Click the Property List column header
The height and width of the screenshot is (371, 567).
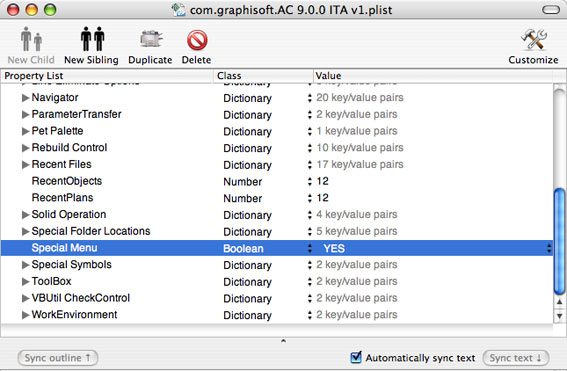click(107, 76)
